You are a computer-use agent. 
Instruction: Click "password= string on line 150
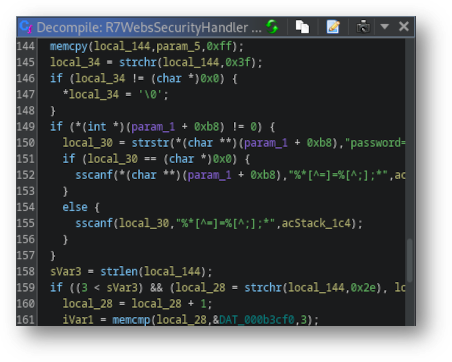[x=375, y=143]
